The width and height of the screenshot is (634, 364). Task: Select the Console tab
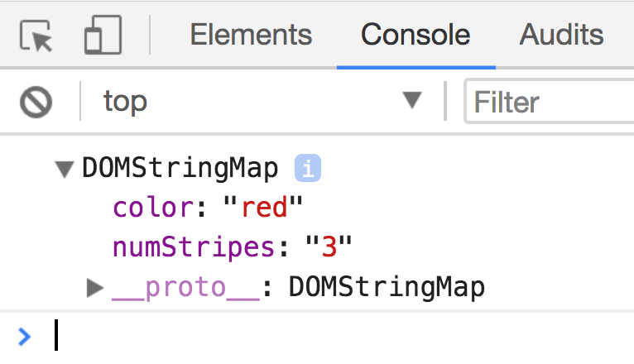tap(415, 35)
